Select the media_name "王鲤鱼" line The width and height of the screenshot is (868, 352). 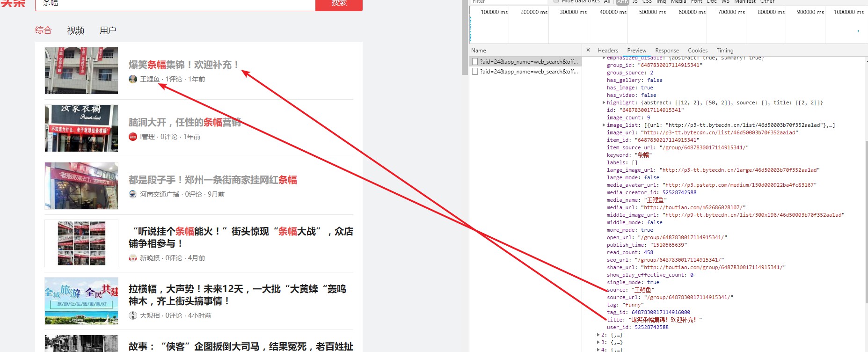pyautogui.click(x=637, y=200)
